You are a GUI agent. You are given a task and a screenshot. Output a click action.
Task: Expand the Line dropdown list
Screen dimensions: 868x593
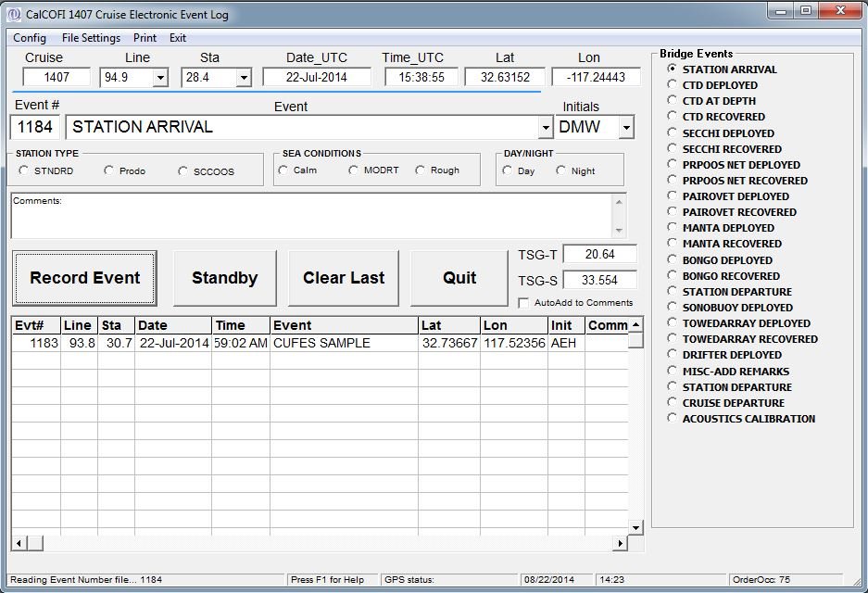(x=159, y=78)
